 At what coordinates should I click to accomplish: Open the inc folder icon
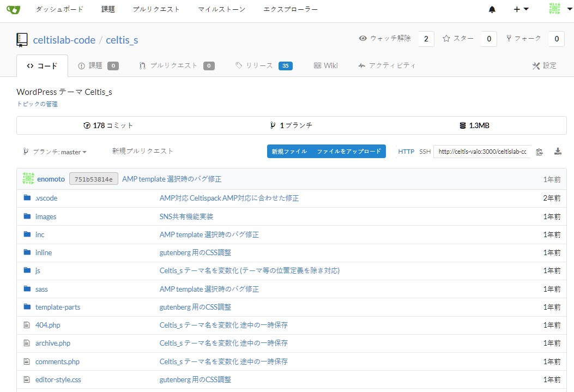pyautogui.click(x=27, y=234)
